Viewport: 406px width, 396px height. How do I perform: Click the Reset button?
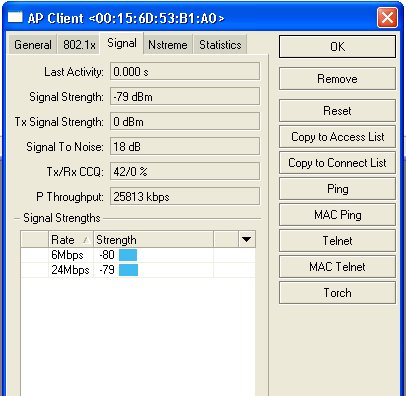pos(337,111)
